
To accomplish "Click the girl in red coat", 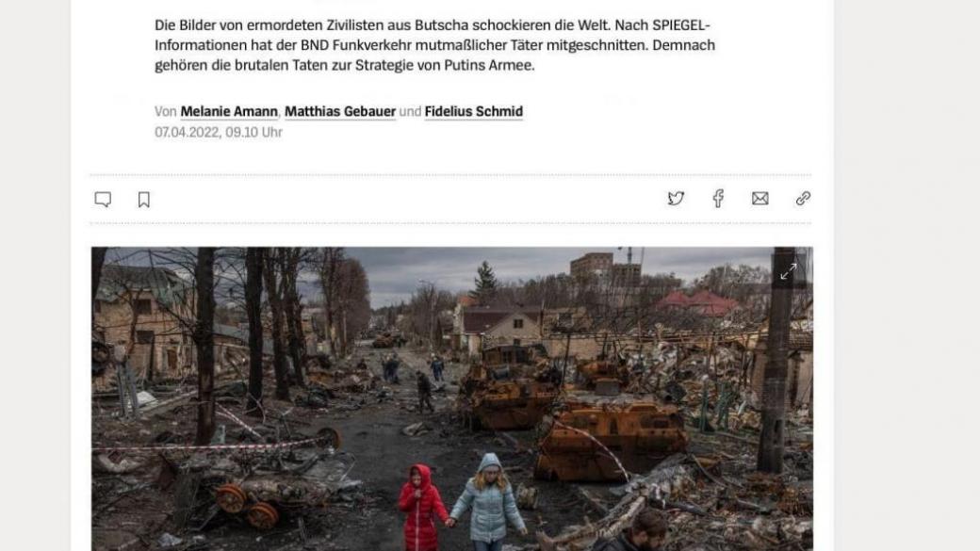I will [x=422, y=508].
